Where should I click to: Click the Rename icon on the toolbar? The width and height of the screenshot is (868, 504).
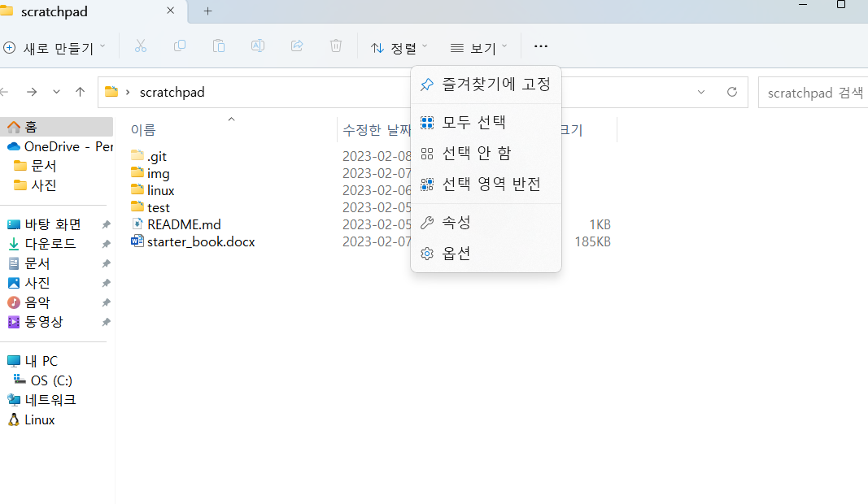pos(257,46)
